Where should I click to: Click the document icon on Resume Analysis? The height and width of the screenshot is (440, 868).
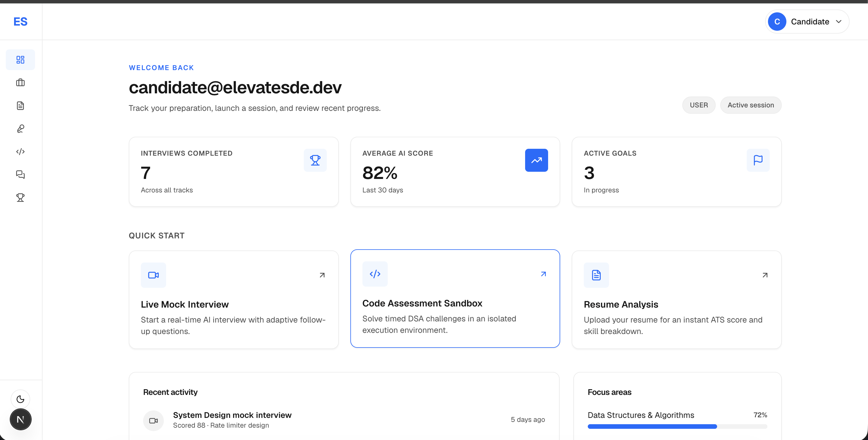596,275
